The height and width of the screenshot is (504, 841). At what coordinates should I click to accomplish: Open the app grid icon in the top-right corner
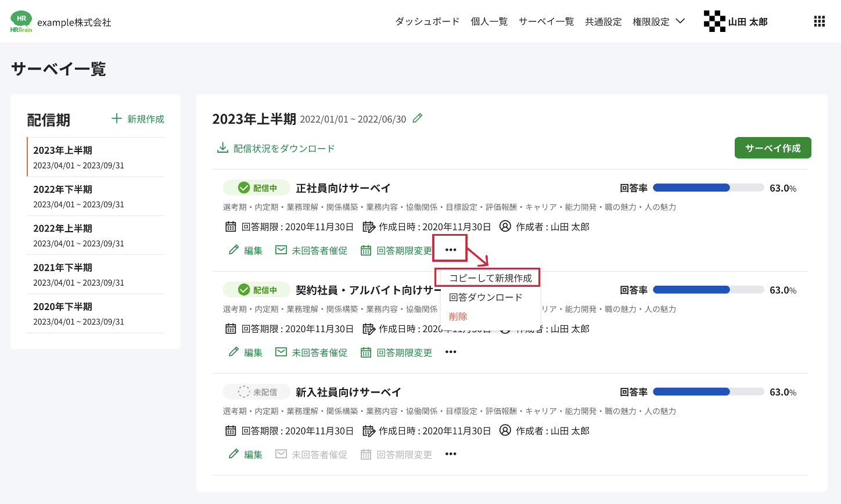tap(819, 21)
